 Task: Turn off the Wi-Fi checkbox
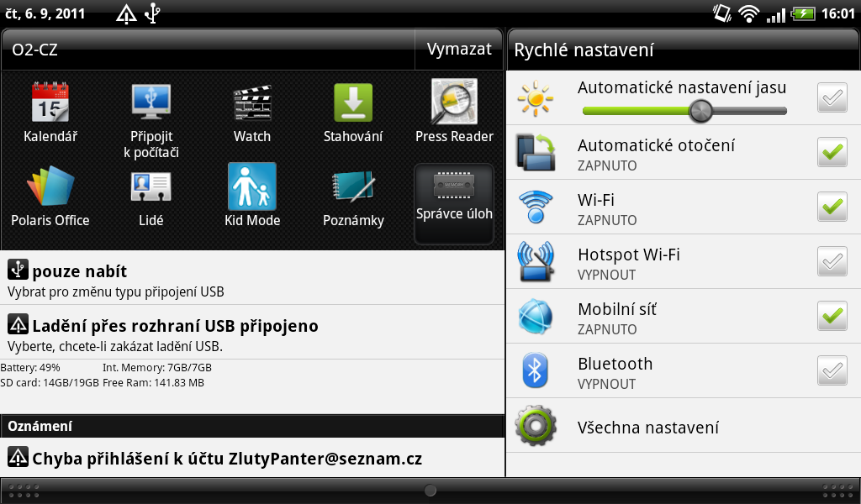(x=832, y=207)
